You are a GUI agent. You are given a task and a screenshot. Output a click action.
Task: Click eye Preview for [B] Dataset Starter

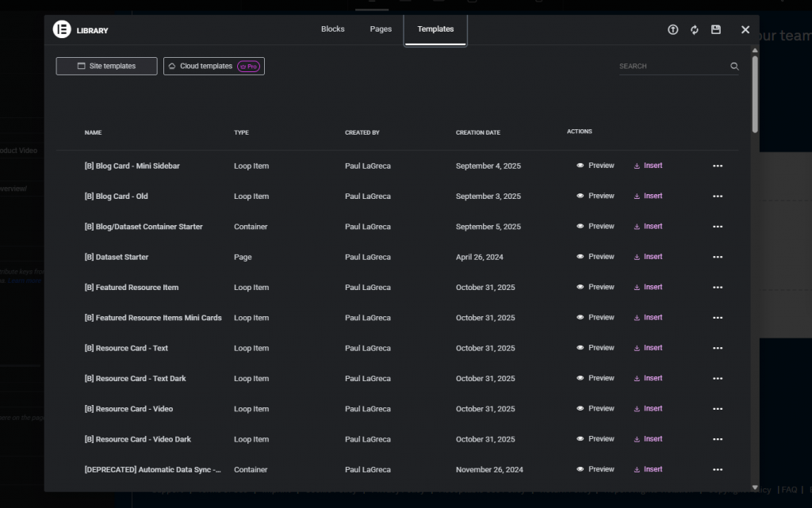596,257
